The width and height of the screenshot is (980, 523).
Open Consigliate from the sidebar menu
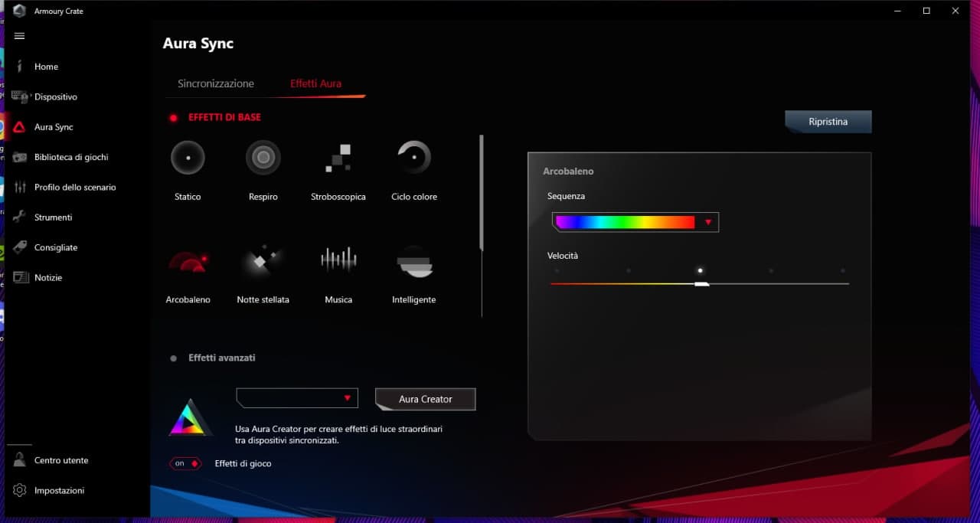coord(56,247)
